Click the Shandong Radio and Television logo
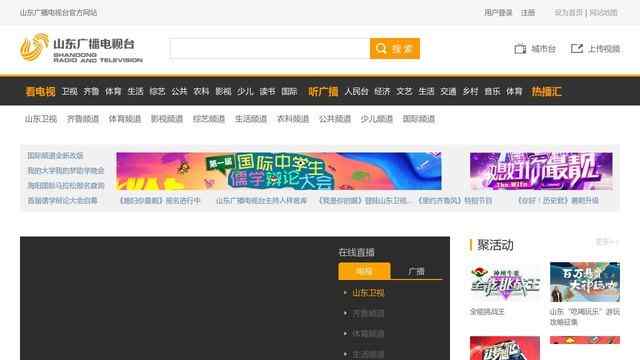Viewport: 640px width, 360px height. tap(81, 48)
